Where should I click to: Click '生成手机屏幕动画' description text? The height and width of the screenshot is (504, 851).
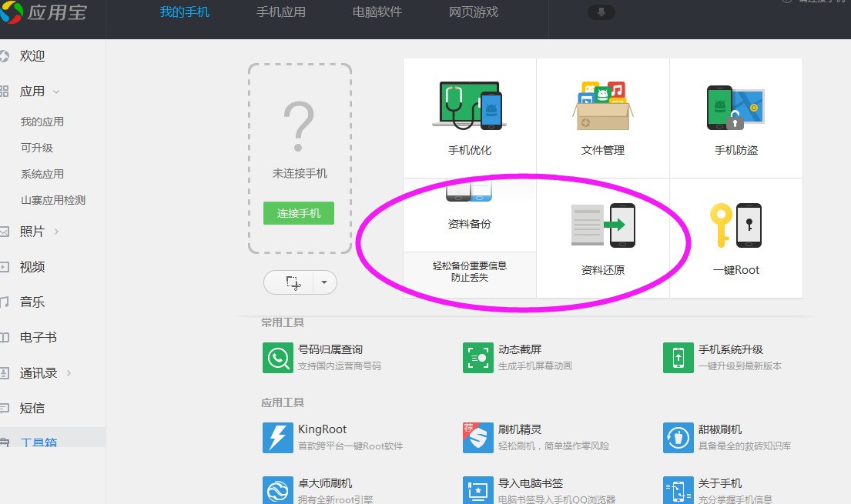coord(535,366)
